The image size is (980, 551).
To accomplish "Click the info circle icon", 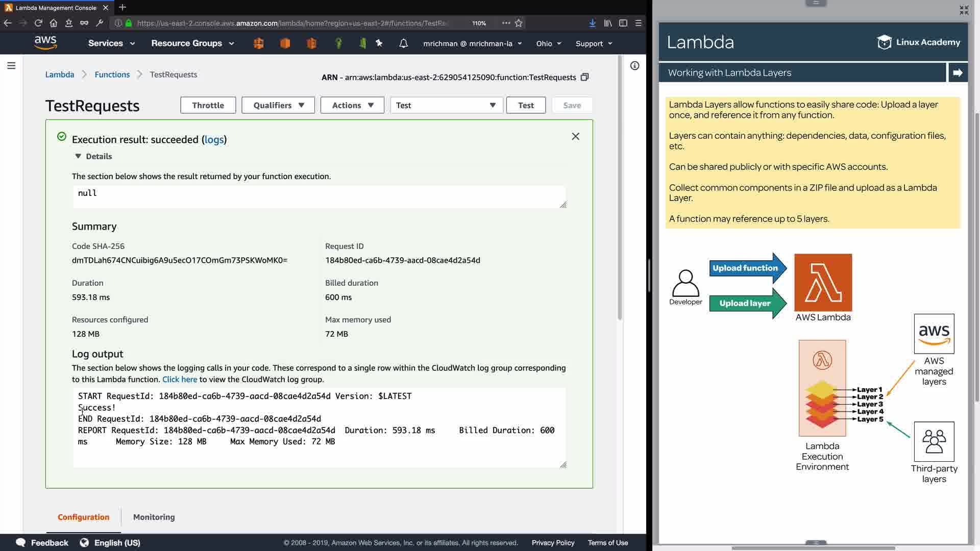I will (634, 66).
